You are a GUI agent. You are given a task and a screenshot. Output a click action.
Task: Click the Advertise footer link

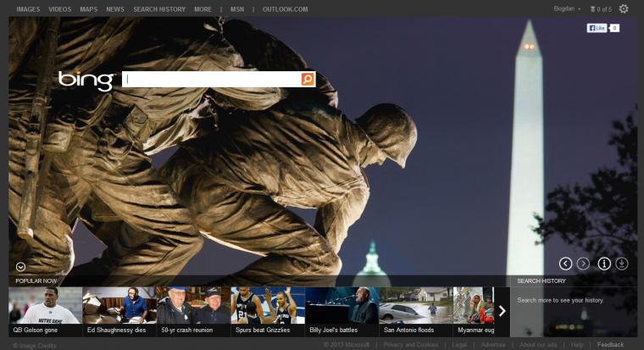coord(493,345)
